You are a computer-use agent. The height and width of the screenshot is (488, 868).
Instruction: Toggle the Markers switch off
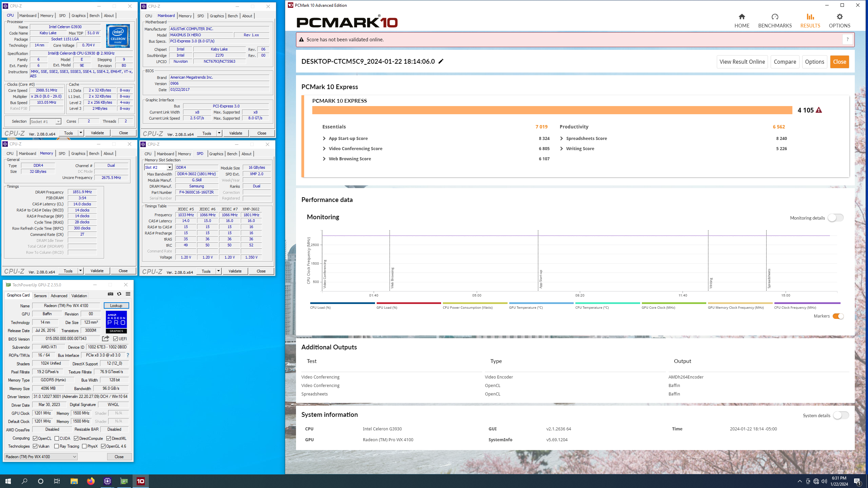point(838,316)
